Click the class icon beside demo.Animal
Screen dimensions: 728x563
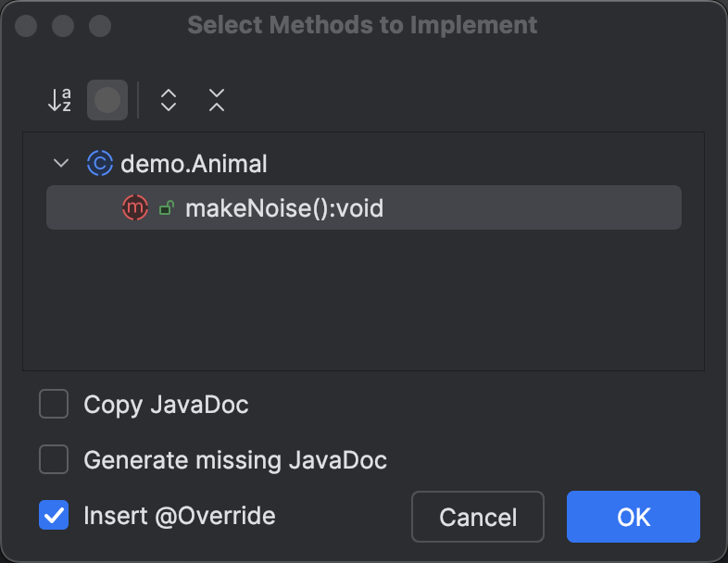[x=99, y=164]
